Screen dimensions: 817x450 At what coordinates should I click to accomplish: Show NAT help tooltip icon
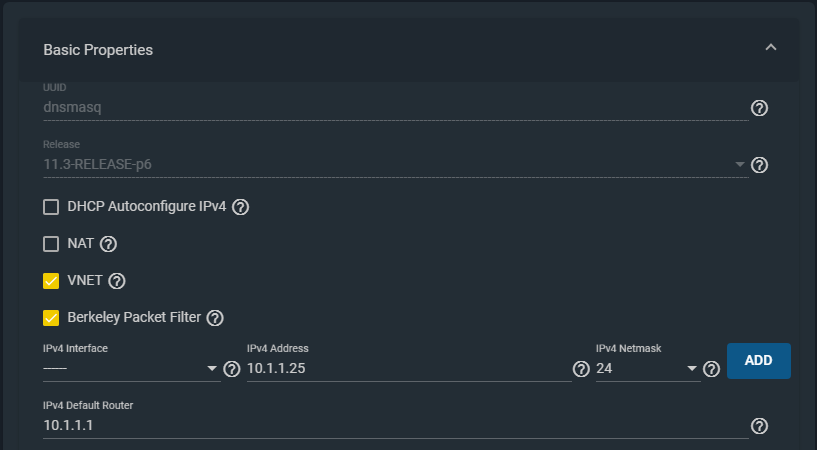pos(109,244)
